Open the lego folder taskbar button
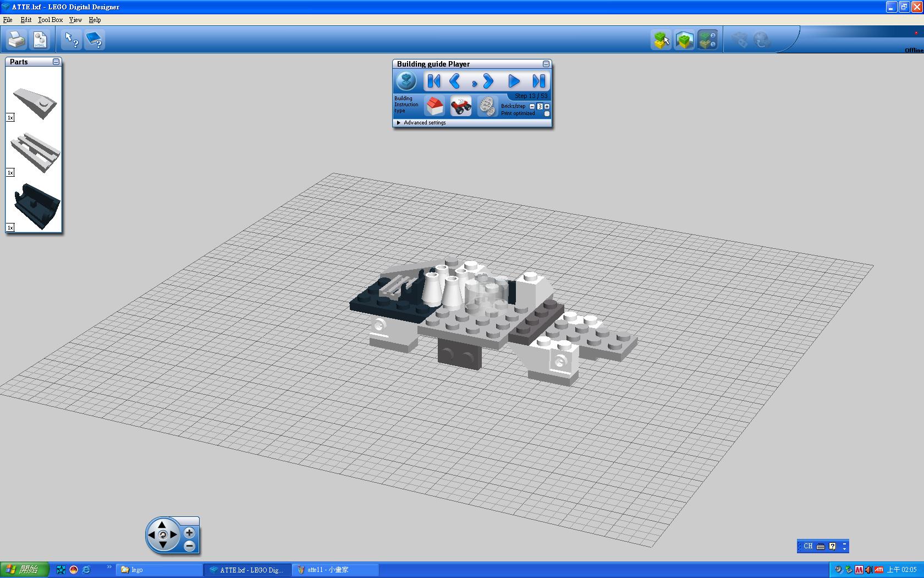Screen dimensions: 924x578 click(158, 570)
